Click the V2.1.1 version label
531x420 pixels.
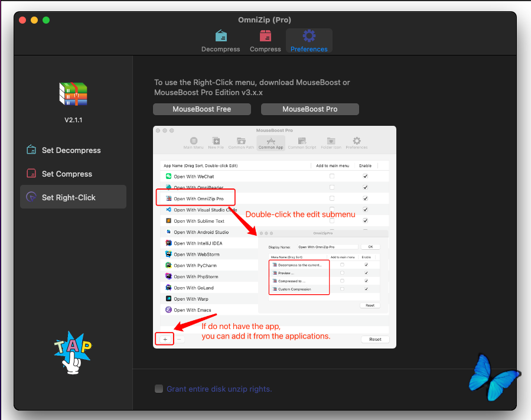tap(73, 120)
